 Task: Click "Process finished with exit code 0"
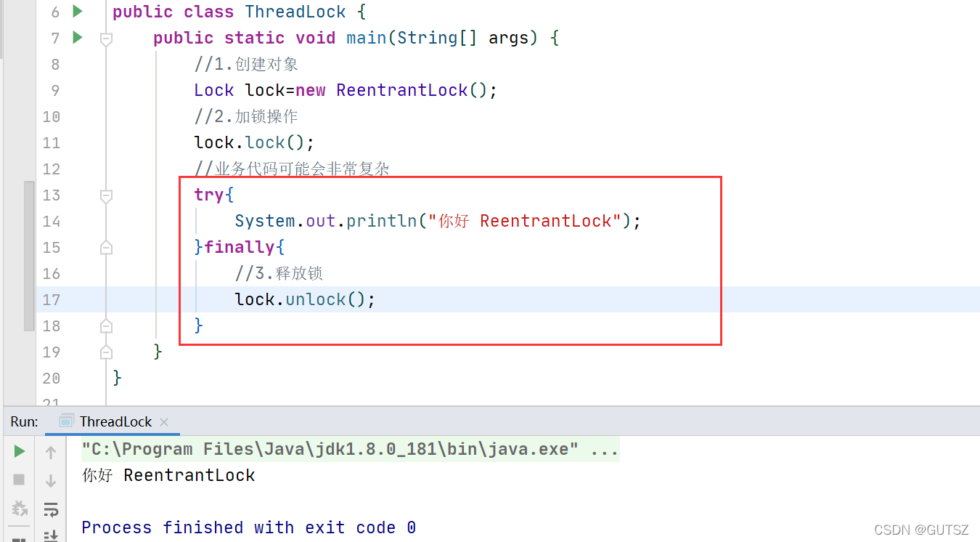coord(249,527)
